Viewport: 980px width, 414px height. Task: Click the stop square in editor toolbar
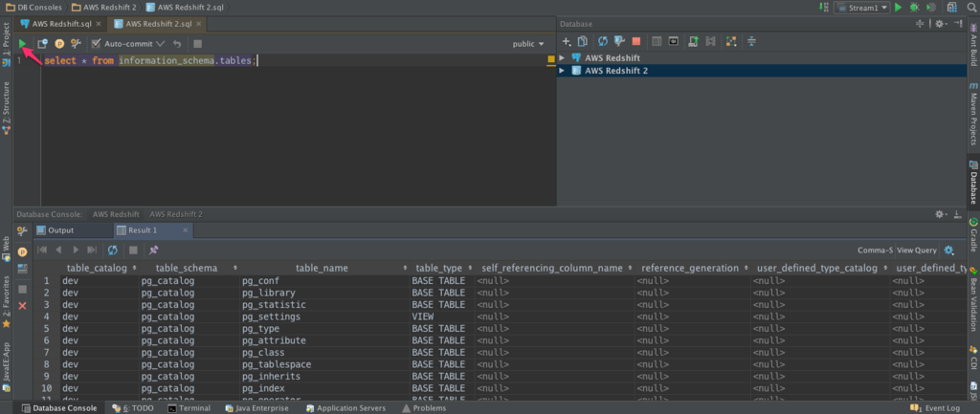coord(197,44)
